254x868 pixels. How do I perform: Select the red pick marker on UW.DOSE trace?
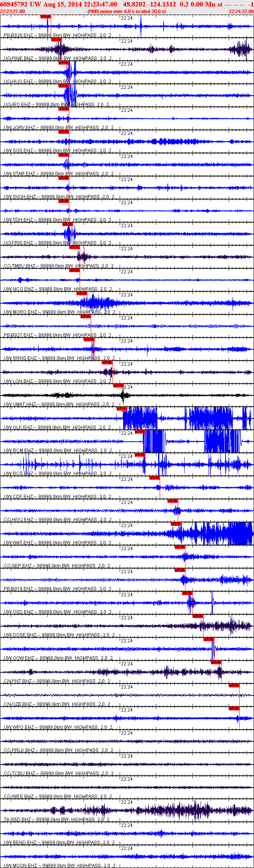198,616
